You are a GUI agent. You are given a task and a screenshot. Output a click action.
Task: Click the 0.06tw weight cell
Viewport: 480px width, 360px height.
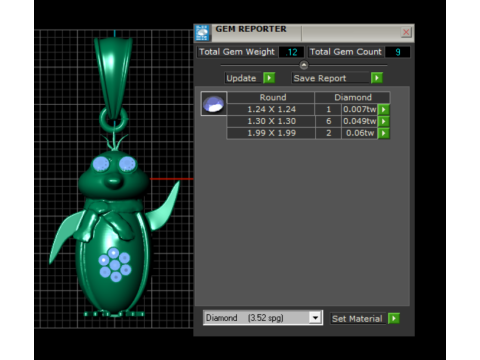[x=360, y=133]
